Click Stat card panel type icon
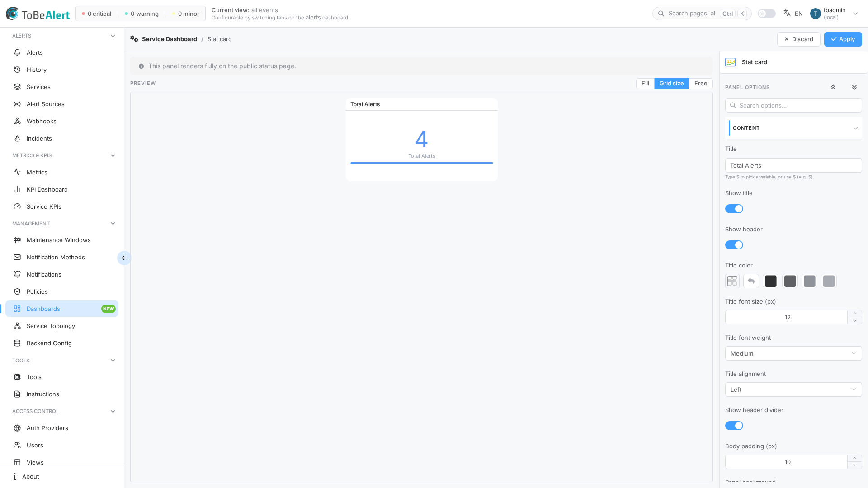This screenshot has height=488, width=868. pyautogui.click(x=731, y=62)
